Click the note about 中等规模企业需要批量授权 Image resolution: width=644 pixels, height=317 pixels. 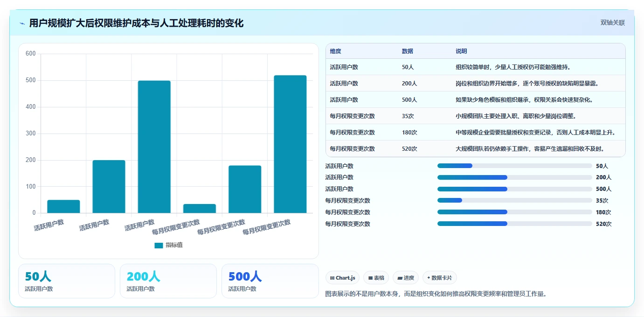pyautogui.click(x=535, y=133)
